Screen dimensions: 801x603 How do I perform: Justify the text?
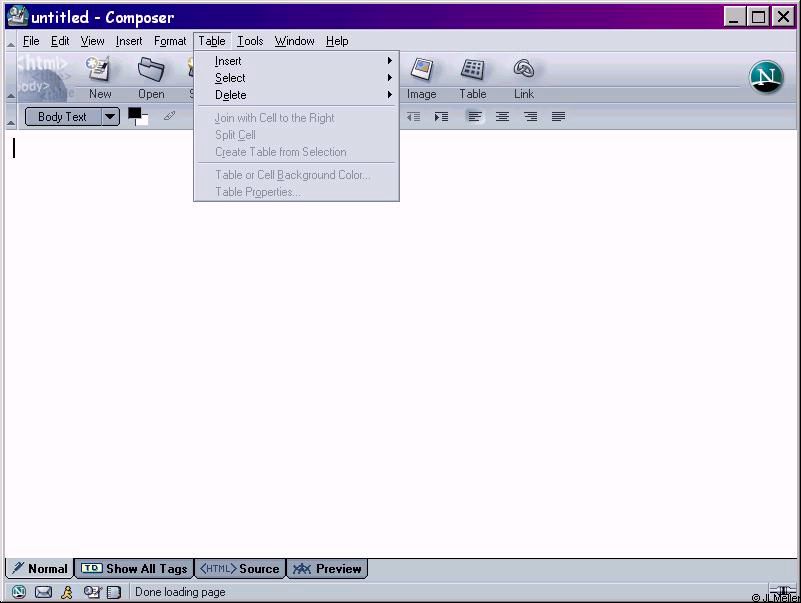(x=558, y=117)
